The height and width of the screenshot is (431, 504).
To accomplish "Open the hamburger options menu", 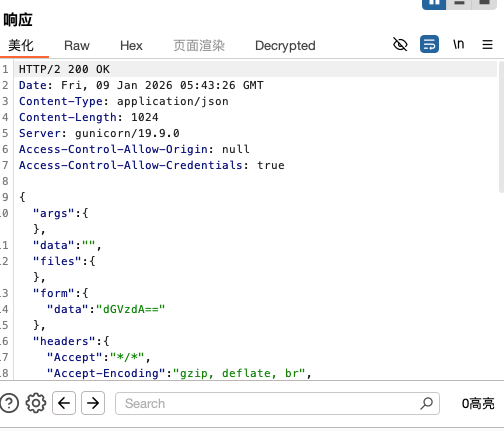I will pos(487,44).
